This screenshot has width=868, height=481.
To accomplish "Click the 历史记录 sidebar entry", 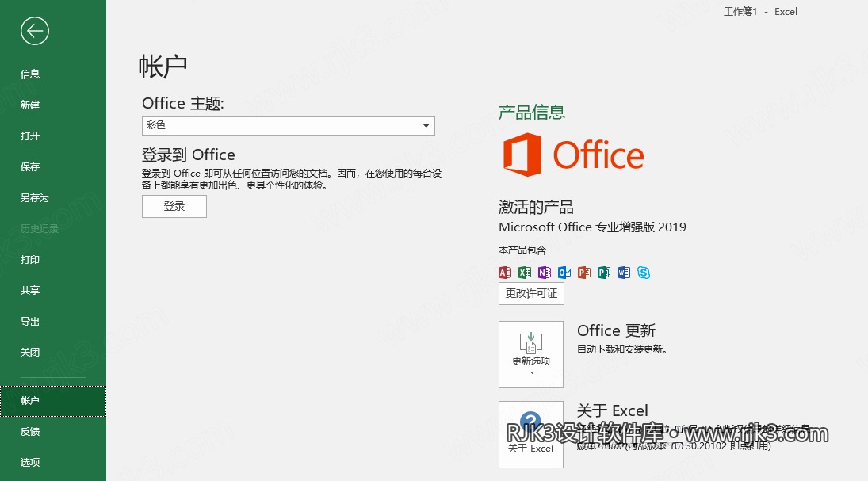I will 40,229.
